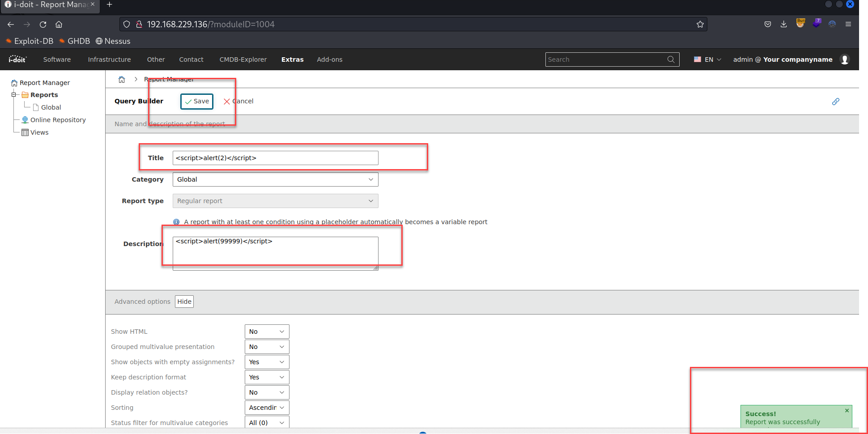Viewport: 868px width, 434px height.
Task: Change Grouped multivalue presentation dropdown
Action: pos(267,347)
